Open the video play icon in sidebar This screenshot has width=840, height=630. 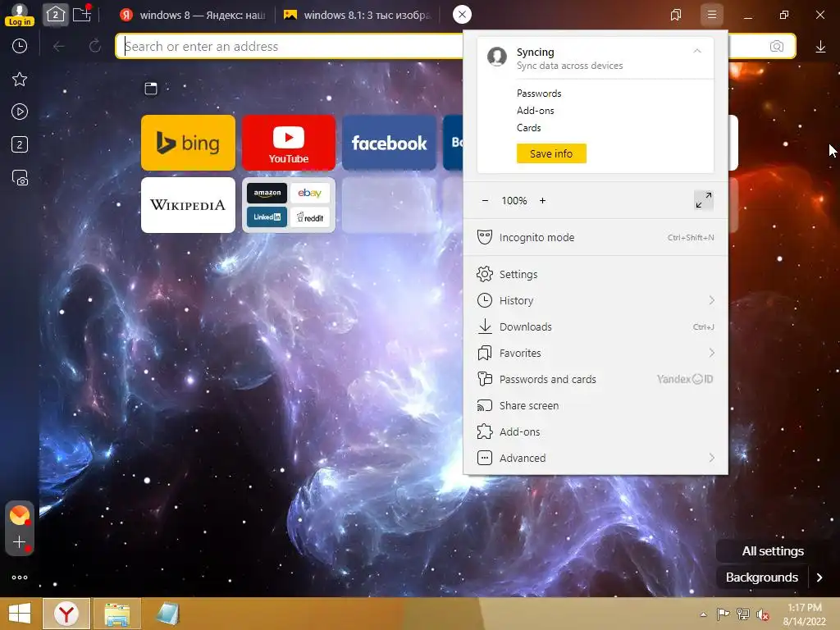coord(20,112)
